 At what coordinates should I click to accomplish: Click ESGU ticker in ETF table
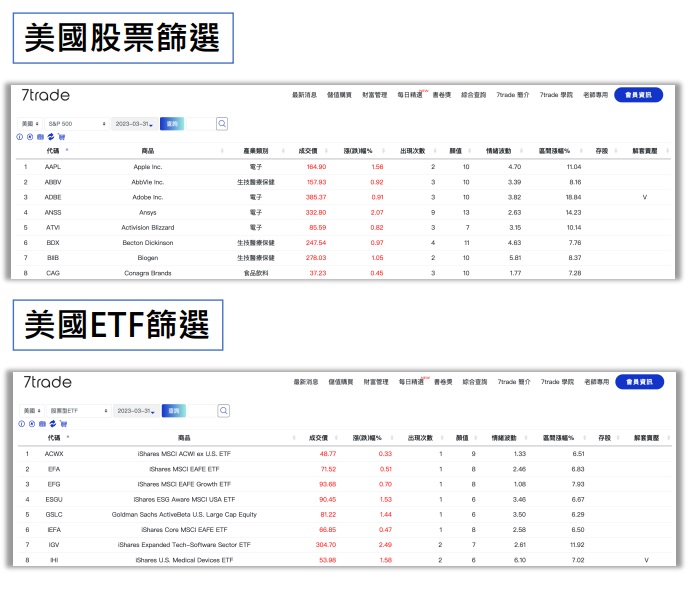[x=54, y=500]
